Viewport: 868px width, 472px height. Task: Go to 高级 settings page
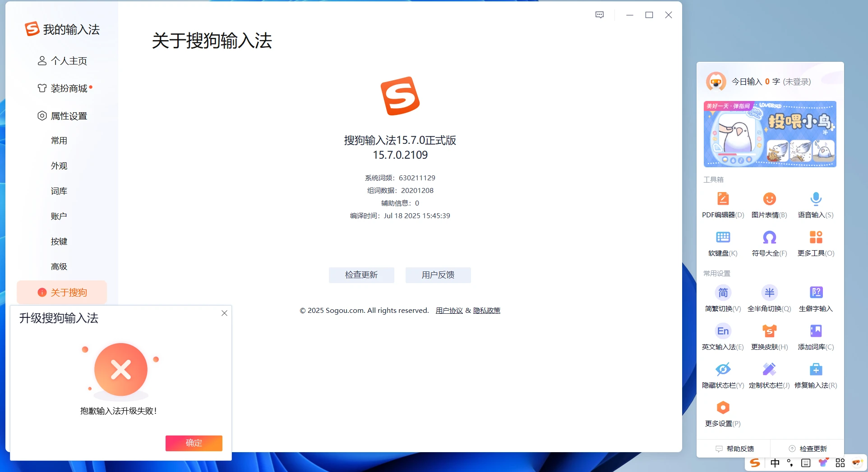(x=59, y=267)
